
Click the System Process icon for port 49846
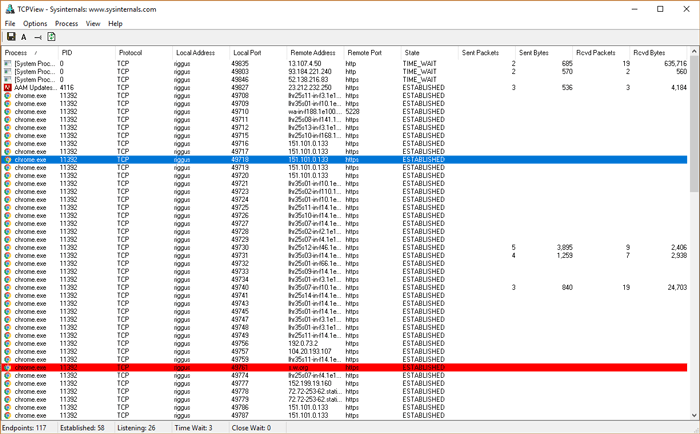tap(8, 79)
